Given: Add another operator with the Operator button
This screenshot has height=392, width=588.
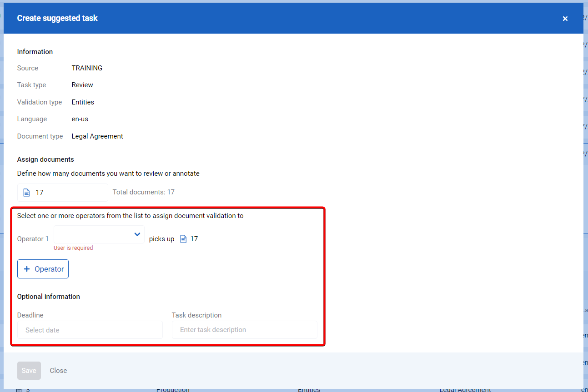Looking at the screenshot, I should pos(43,269).
